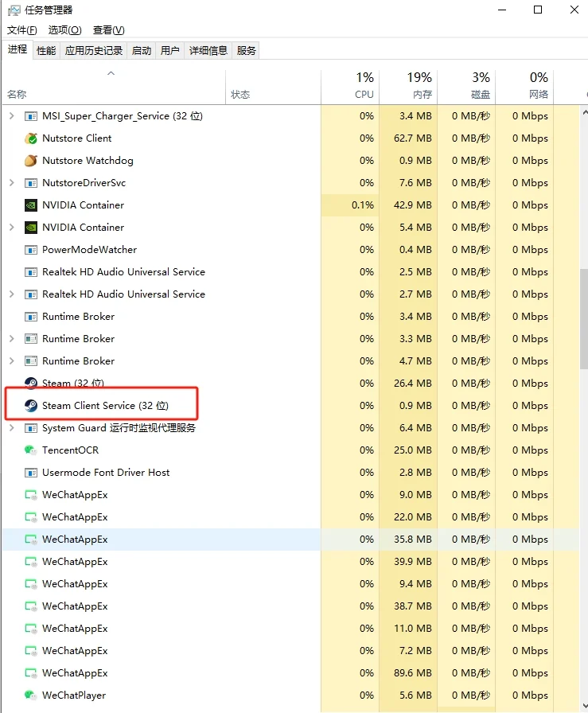Click the 0.4 MB memory cell
588x713 pixels.
[408, 250]
